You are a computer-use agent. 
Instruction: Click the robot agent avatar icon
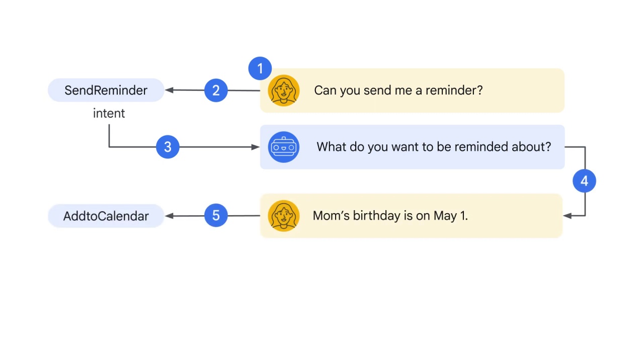[x=284, y=147]
